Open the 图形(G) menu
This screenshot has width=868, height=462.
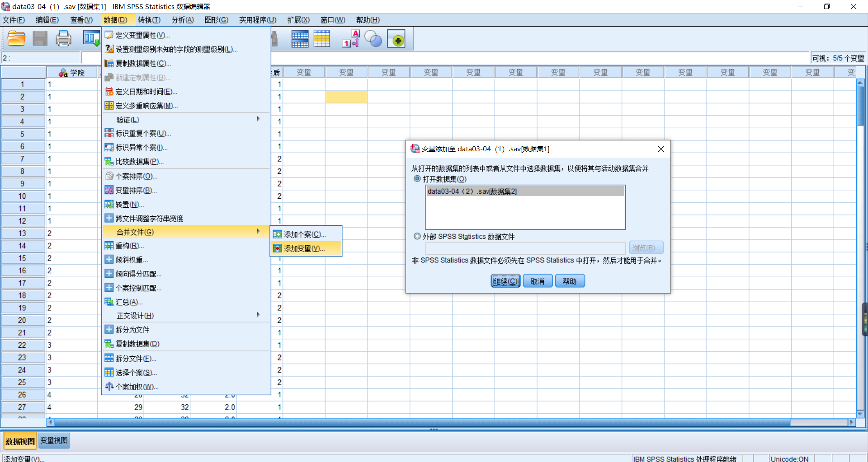click(x=217, y=20)
